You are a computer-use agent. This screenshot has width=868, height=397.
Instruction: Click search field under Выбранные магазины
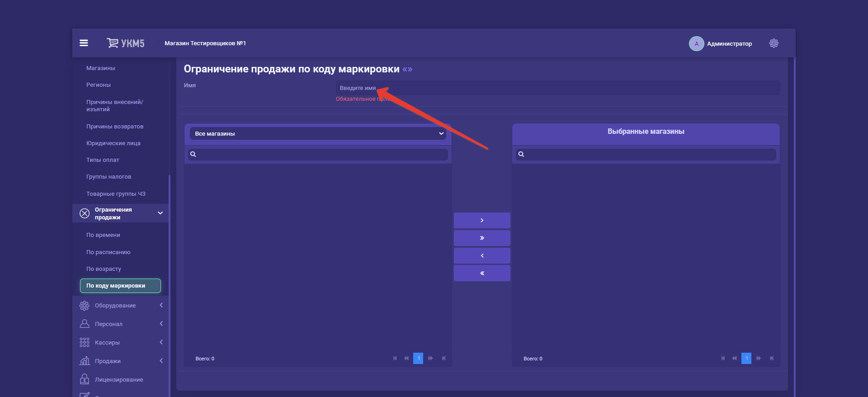click(x=649, y=154)
